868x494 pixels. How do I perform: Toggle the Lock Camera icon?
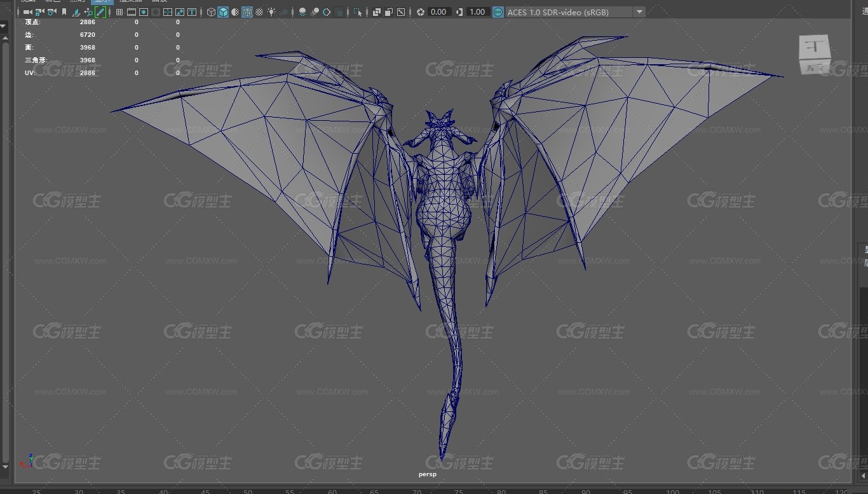point(39,12)
